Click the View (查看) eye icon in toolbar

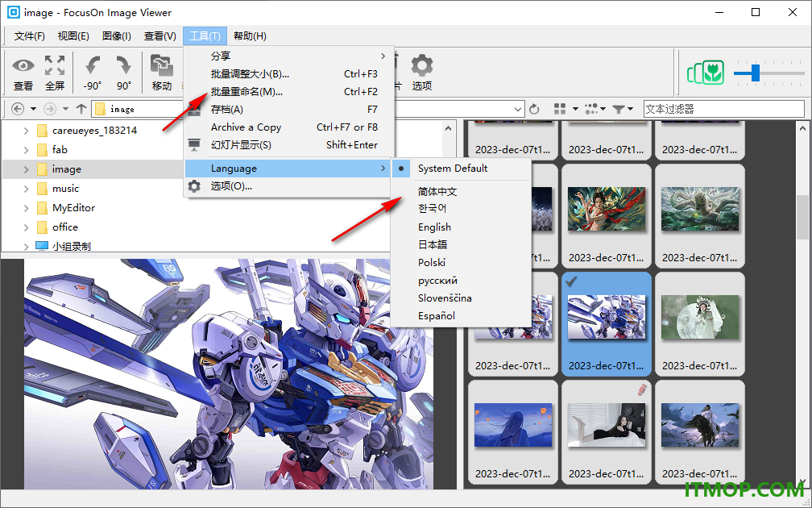23,66
